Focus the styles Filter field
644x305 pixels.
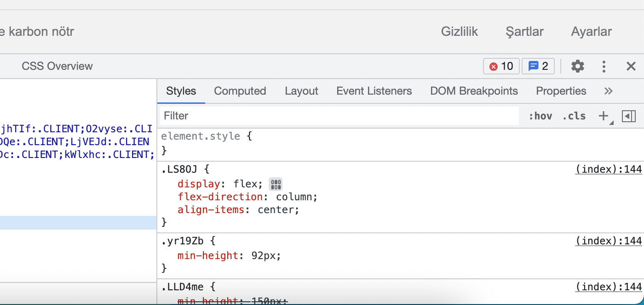tap(339, 116)
